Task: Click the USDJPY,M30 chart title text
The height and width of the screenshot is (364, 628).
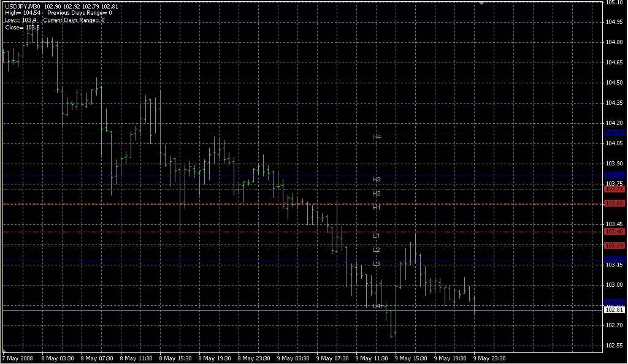Action: 22,6
